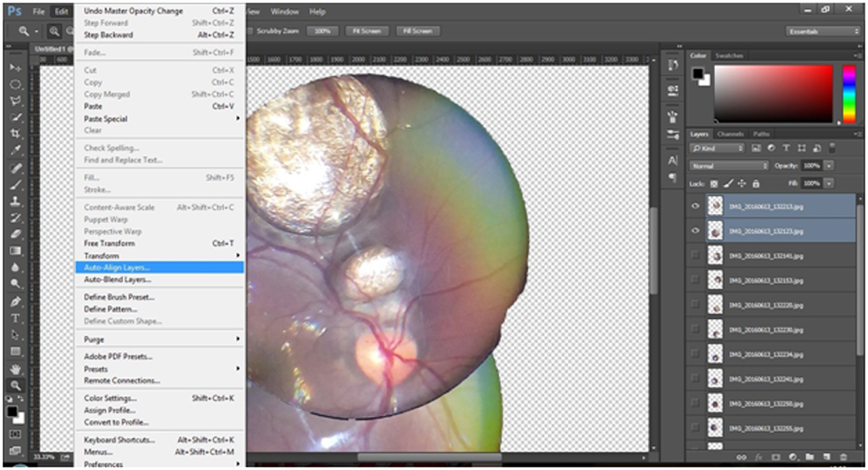The height and width of the screenshot is (470, 868).
Task: Open the collapsed Paragraph panel icon
Action: click(673, 177)
